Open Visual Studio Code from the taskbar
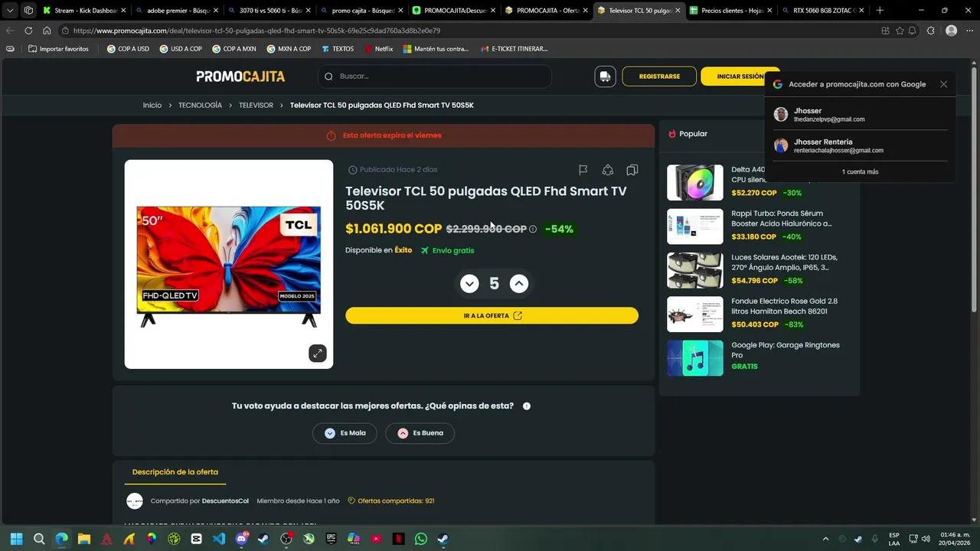The width and height of the screenshot is (980, 551). [219, 539]
